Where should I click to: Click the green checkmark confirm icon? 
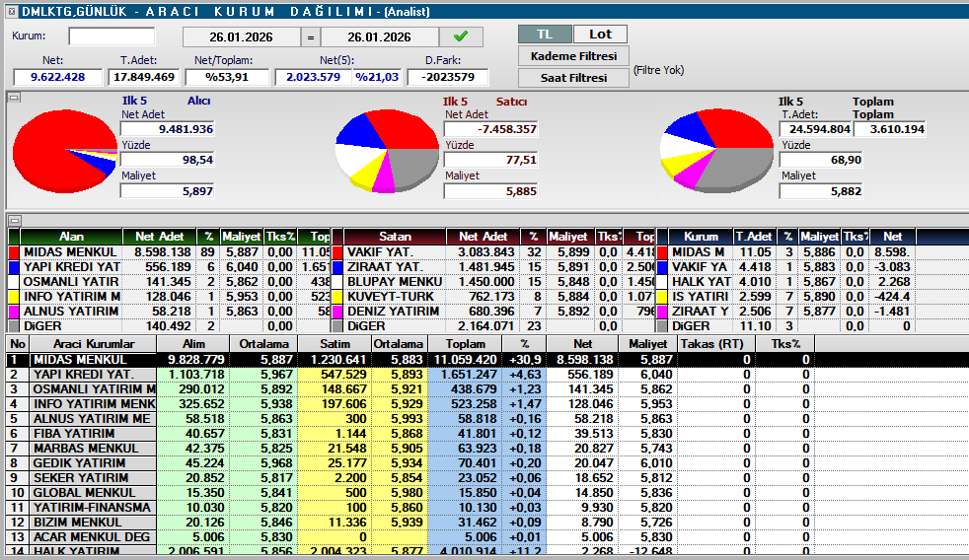tap(461, 36)
